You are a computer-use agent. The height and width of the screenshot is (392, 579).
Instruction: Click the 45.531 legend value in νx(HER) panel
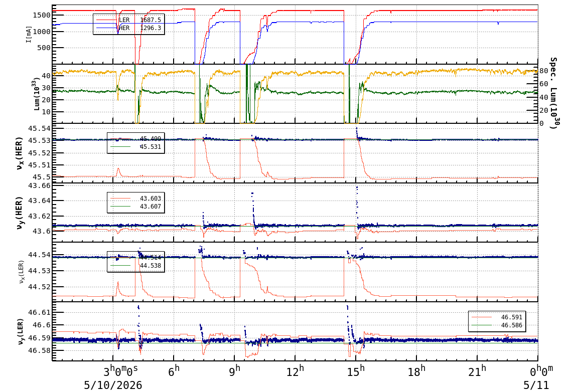pyautogui.click(x=151, y=147)
